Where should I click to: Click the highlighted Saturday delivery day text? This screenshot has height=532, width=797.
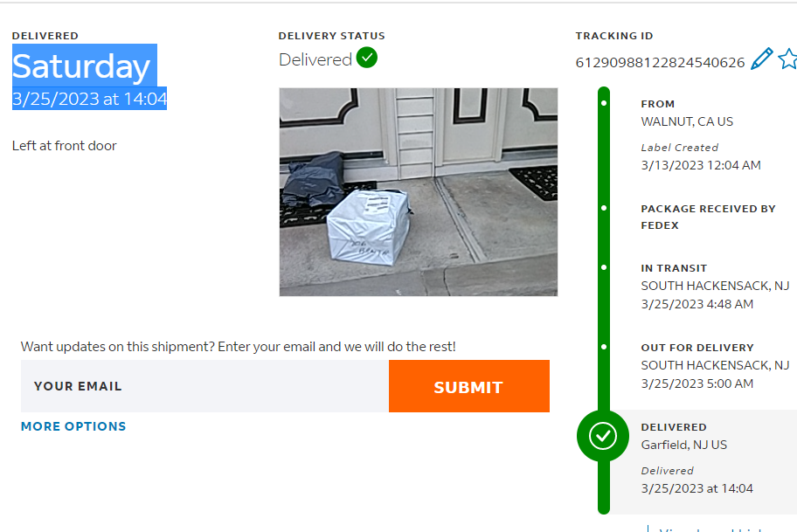[81, 66]
